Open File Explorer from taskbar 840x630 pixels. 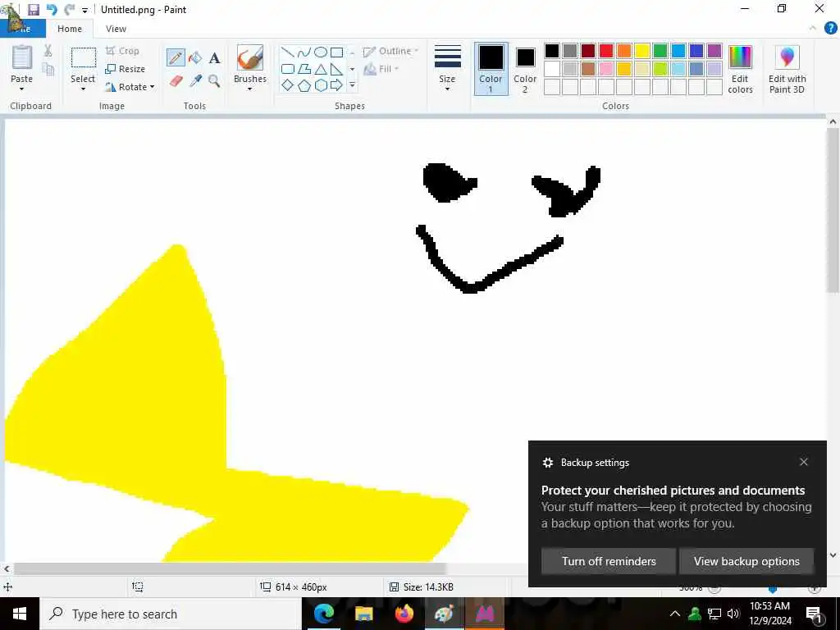[363, 614]
